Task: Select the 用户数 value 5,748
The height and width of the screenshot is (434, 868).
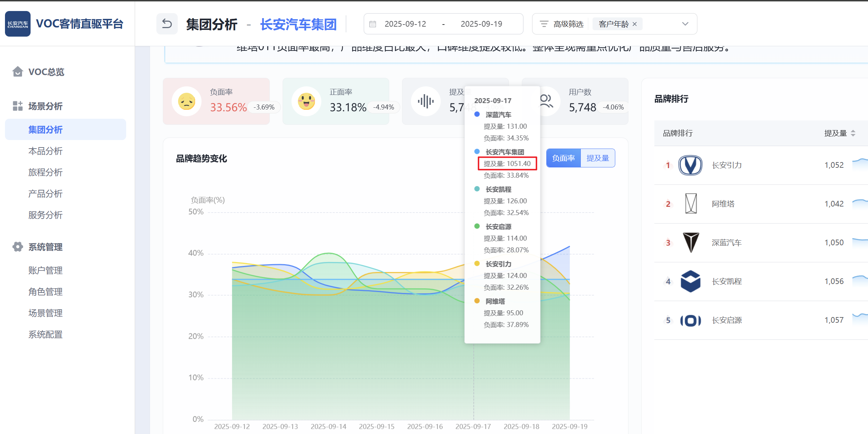Action: (583, 107)
